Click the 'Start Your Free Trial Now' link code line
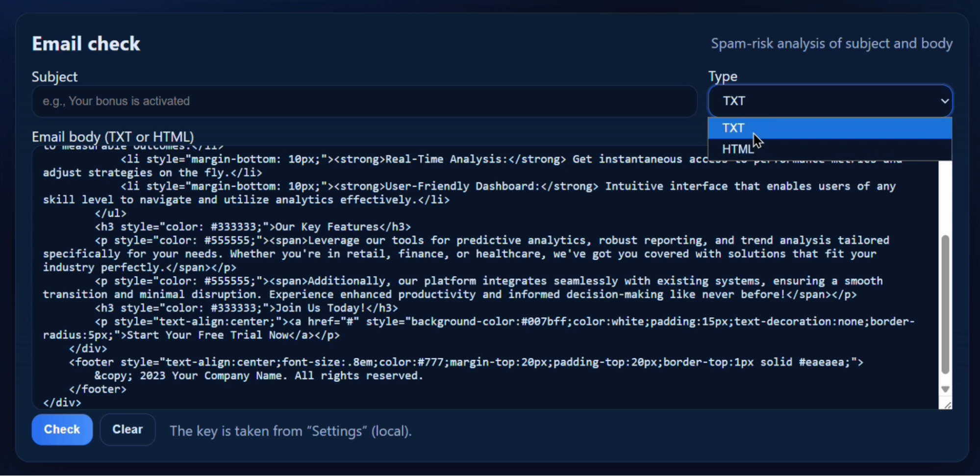This screenshot has height=476, width=980. (x=191, y=335)
